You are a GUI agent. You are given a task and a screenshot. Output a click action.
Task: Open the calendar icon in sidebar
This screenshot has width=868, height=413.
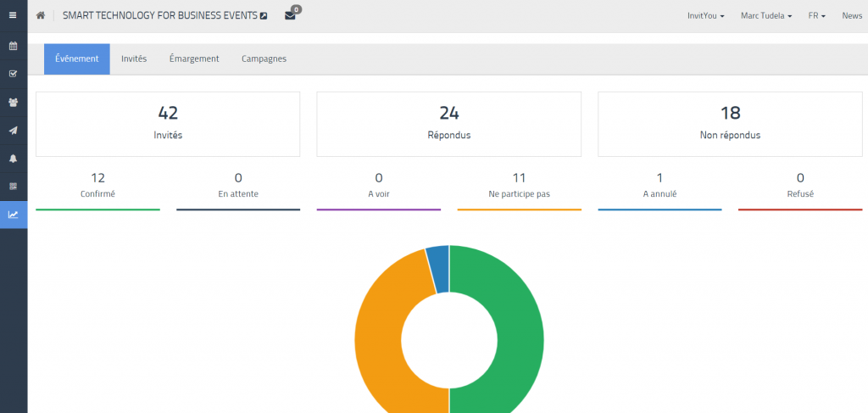coord(14,46)
